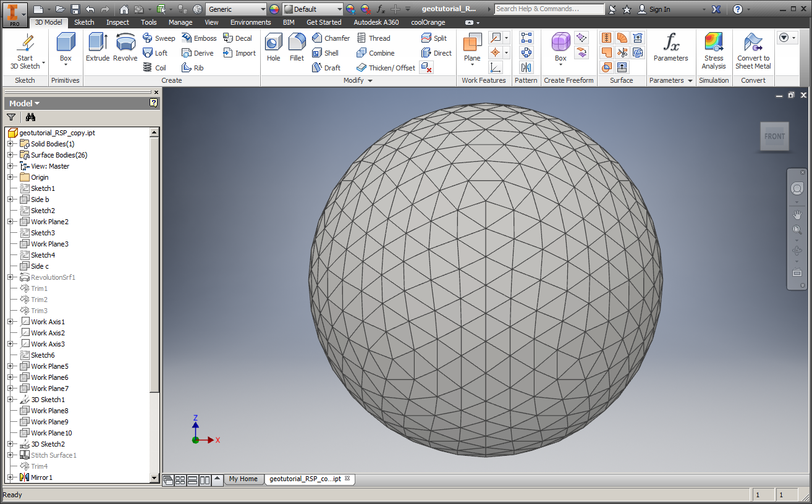Open the appearance color wheel icon
This screenshot has width=812, height=504.
tap(274, 9)
